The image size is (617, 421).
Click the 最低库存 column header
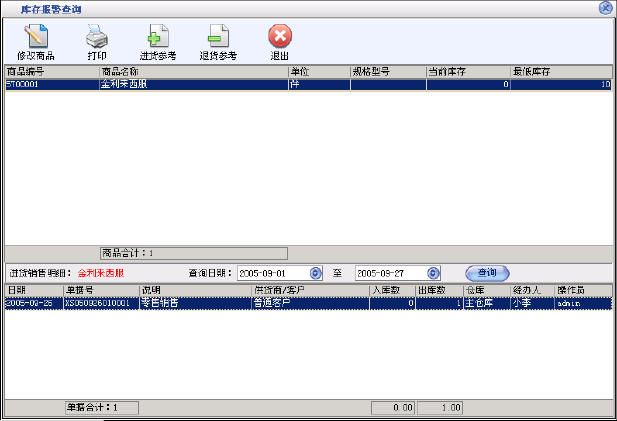pyautogui.click(x=560, y=72)
